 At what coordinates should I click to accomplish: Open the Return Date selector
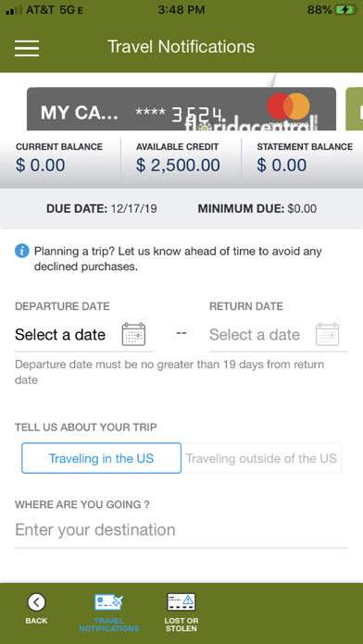coord(279,335)
